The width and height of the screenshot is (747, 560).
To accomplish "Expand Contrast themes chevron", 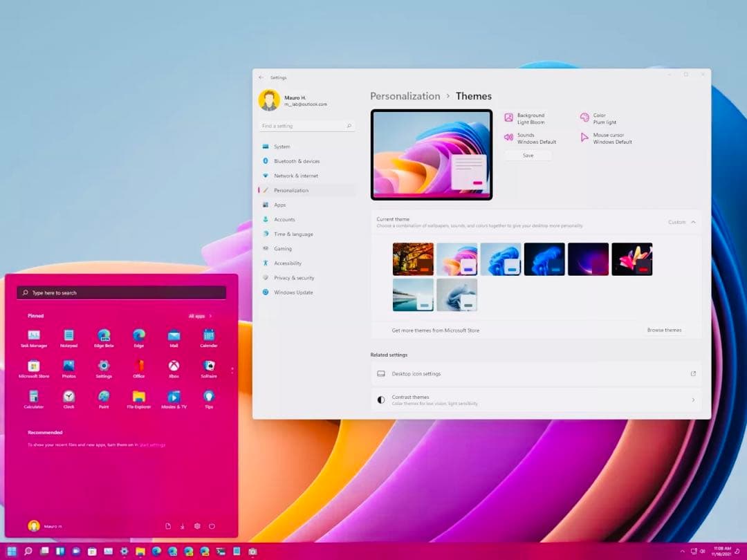I will click(693, 400).
